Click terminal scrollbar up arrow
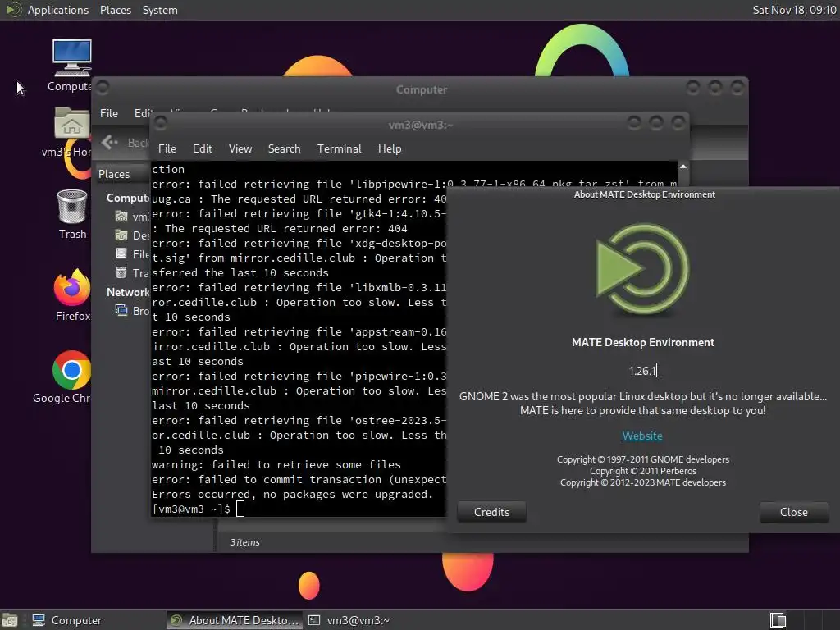 click(x=683, y=167)
